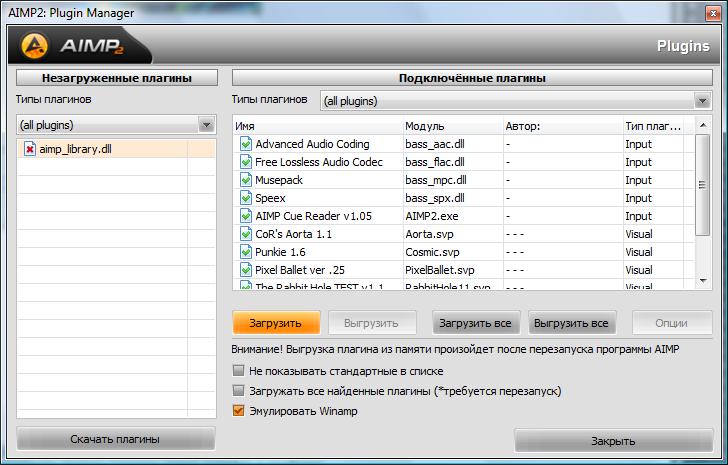Screen dimensions: 728x465
Task: Click green check icon for Free Lossless Audio Codec
Action: [245, 162]
